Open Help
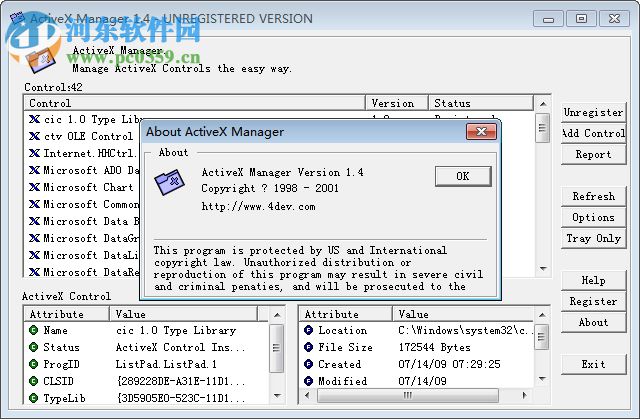The image size is (640, 419). pyautogui.click(x=593, y=280)
